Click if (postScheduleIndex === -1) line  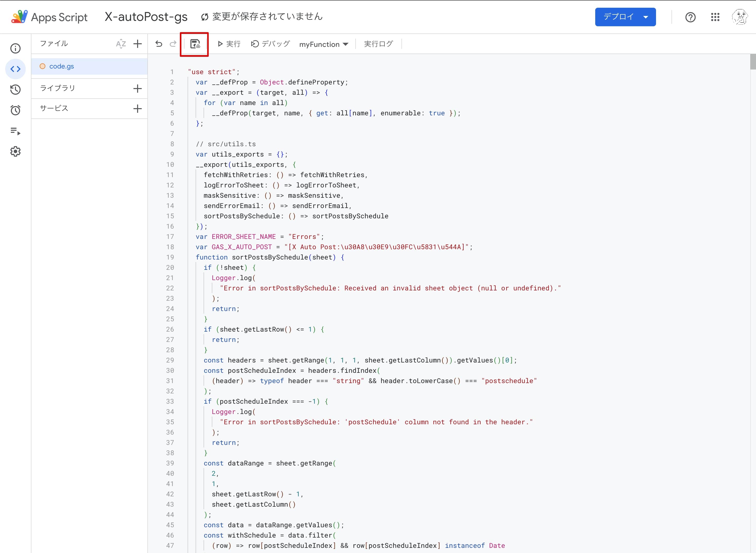click(x=266, y=401)
